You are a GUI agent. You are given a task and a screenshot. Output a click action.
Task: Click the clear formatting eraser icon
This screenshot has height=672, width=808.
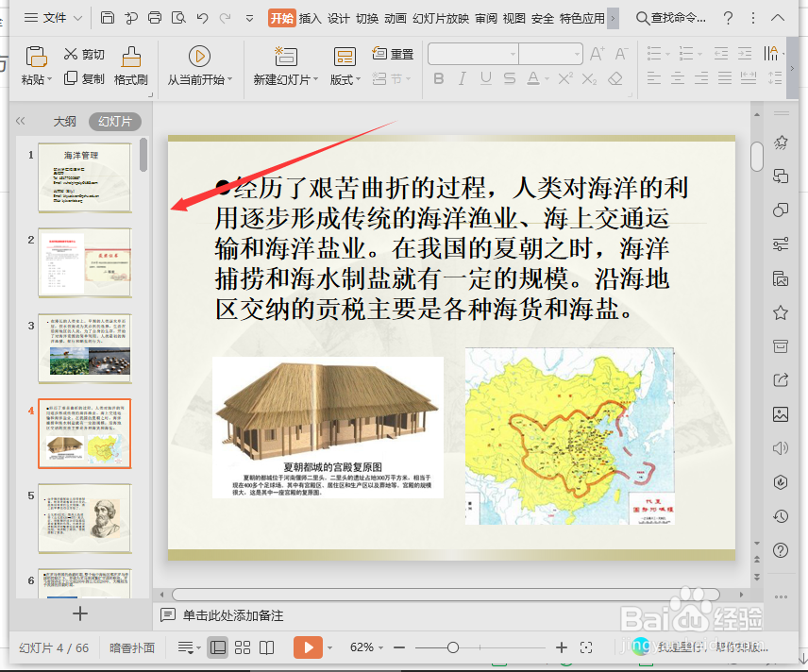tap(615, 78)
